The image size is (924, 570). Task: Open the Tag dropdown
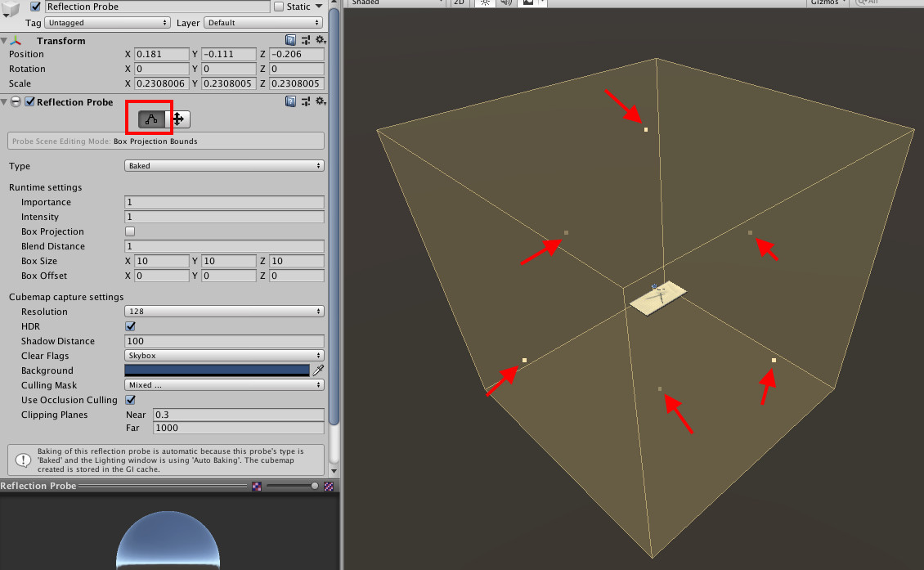point(107,22)
